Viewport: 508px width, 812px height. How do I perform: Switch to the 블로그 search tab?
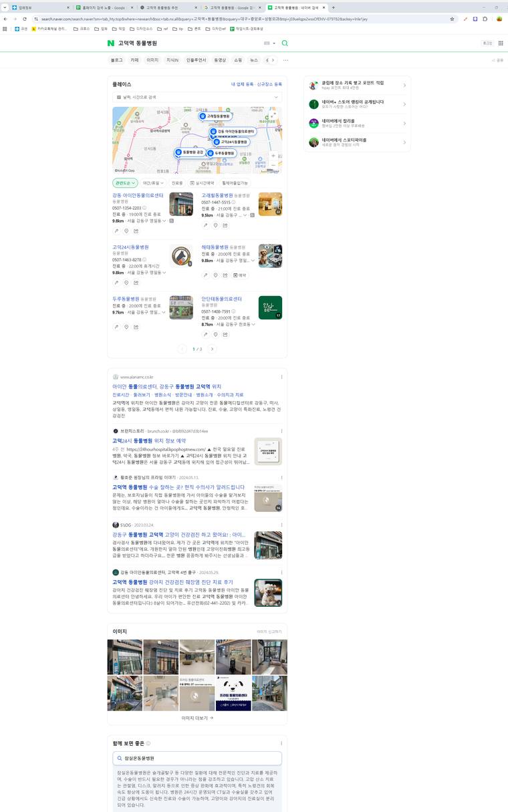[x=116, y=60]
